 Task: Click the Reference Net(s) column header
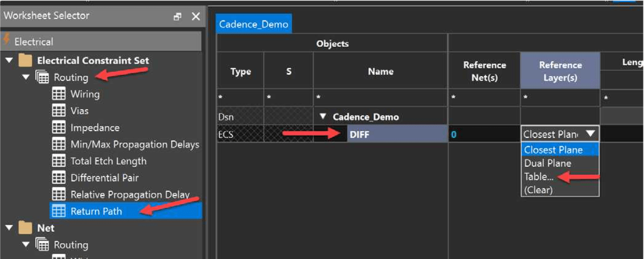click(484, 71)
